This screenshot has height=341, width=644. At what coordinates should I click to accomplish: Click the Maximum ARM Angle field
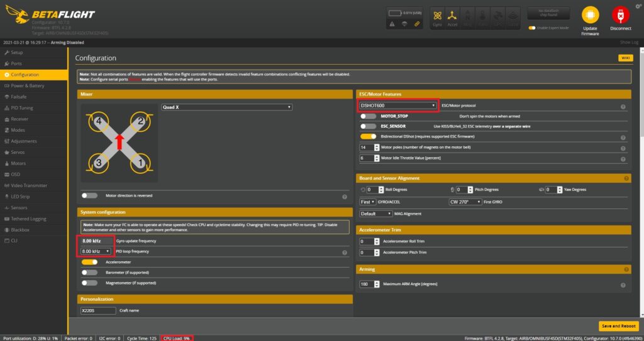[369, 284]
